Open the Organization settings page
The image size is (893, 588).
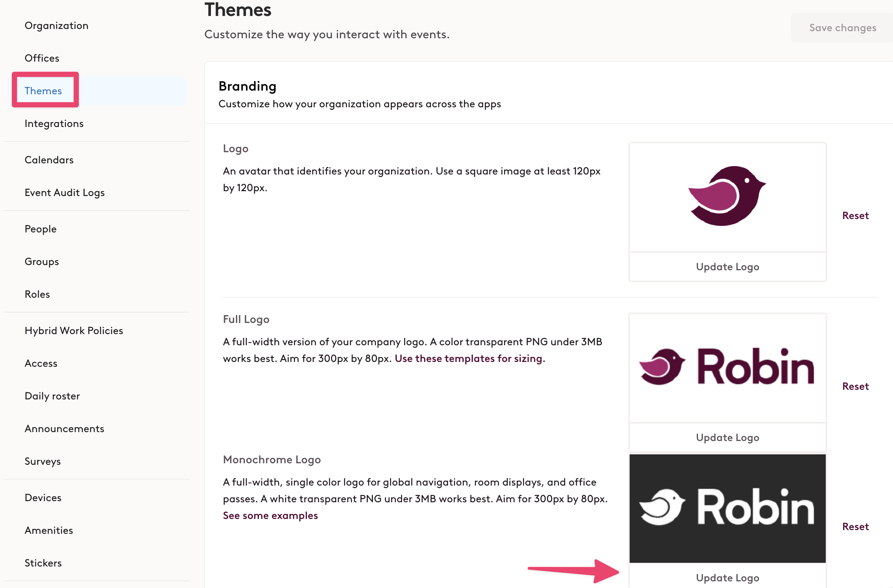pos(56,26)
